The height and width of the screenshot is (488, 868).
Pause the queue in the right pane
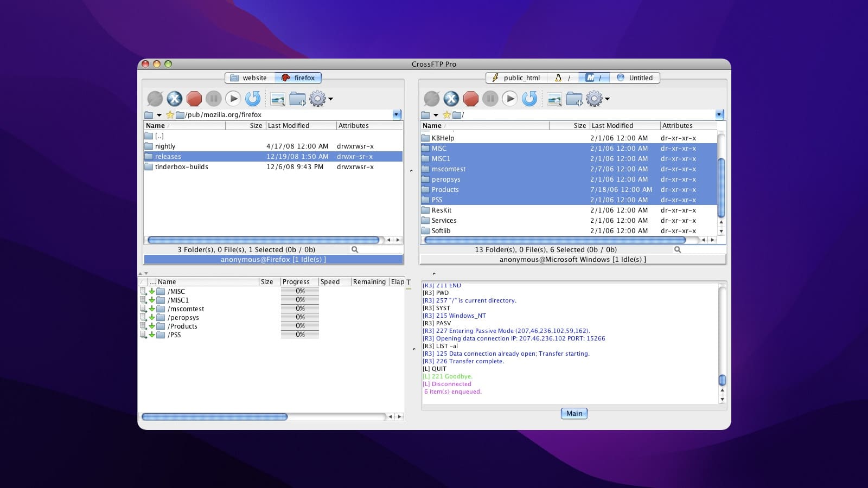(490, 99)
